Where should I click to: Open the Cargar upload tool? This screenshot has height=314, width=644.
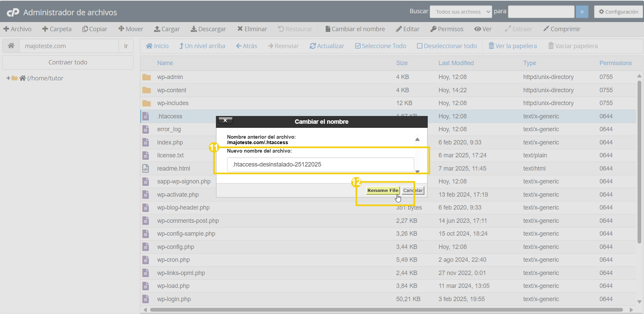(167, 29)
